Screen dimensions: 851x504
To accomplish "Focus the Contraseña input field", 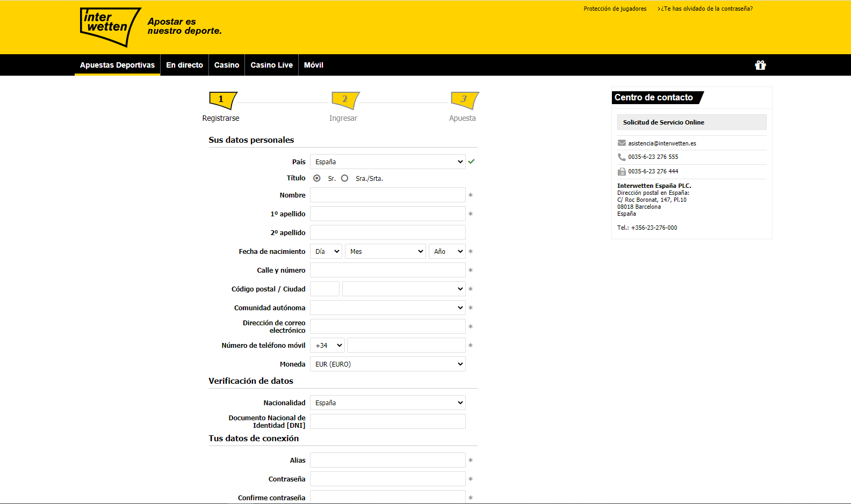I will [x=387, y=479].
